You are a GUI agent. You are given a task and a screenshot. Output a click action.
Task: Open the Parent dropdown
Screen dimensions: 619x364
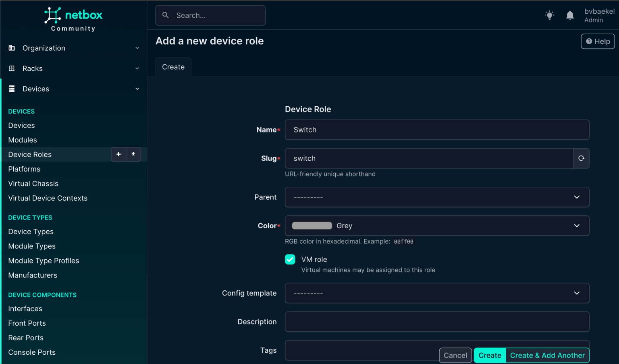[437, 197]
